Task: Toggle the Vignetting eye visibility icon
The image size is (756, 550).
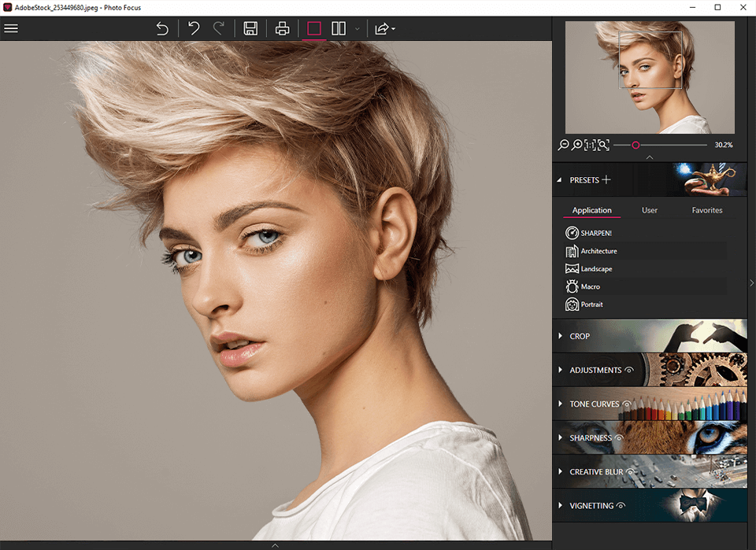Action: coord(621,506)
